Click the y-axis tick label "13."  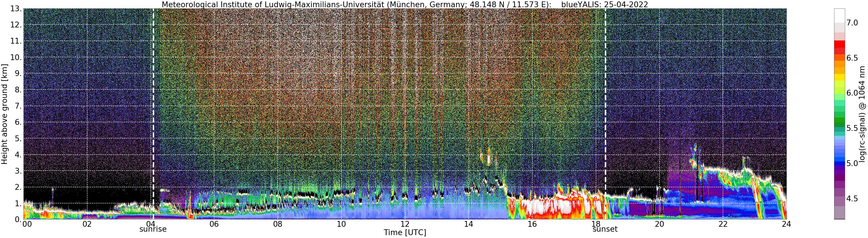click(x=16, y=9)
